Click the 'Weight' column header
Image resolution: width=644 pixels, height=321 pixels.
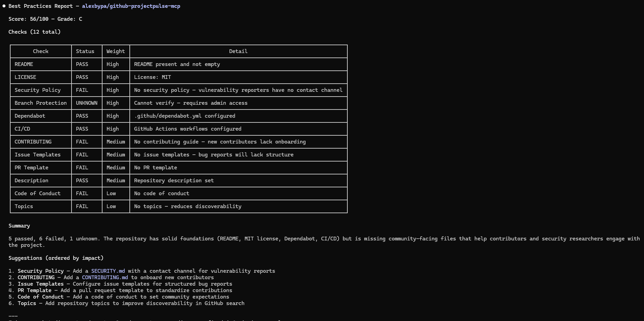point(116,51)
